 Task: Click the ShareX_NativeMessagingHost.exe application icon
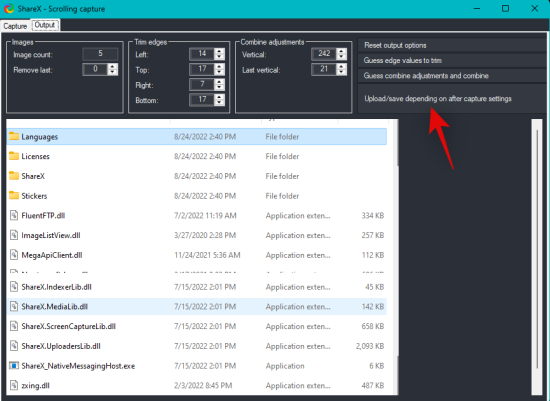[14, 366]
